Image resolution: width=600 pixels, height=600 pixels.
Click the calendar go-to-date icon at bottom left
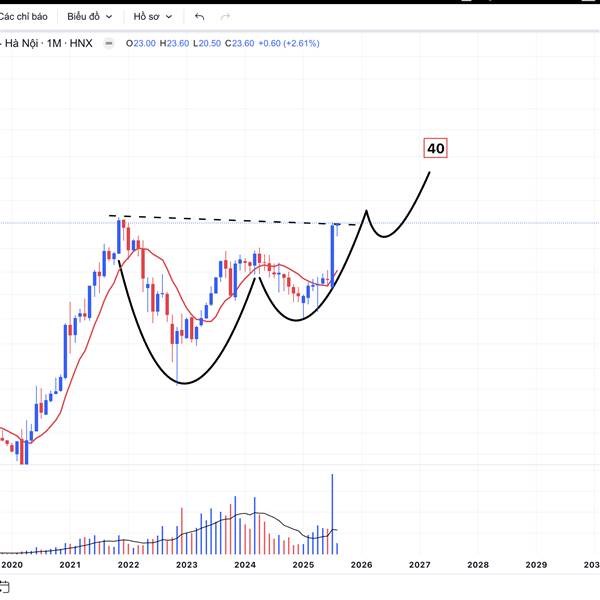4,587
